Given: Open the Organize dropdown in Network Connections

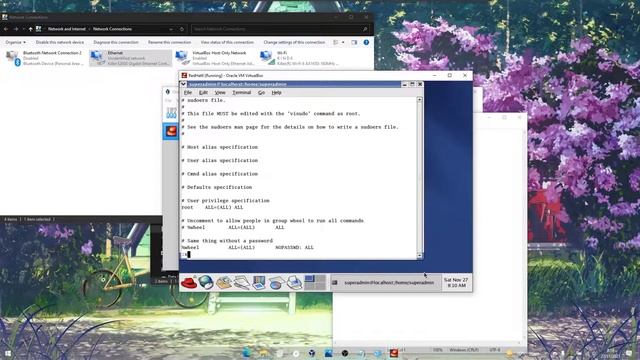Looking at the screenshot, I should point(16,42).
